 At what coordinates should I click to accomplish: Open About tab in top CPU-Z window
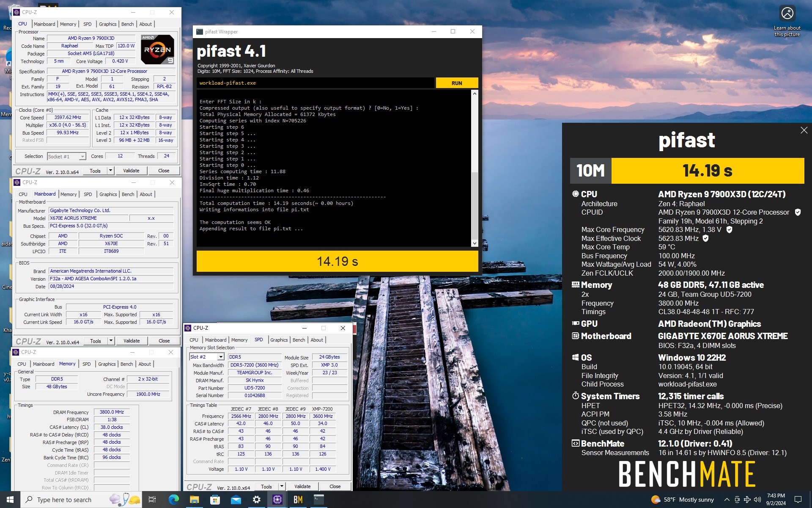(x=145, y=24)
